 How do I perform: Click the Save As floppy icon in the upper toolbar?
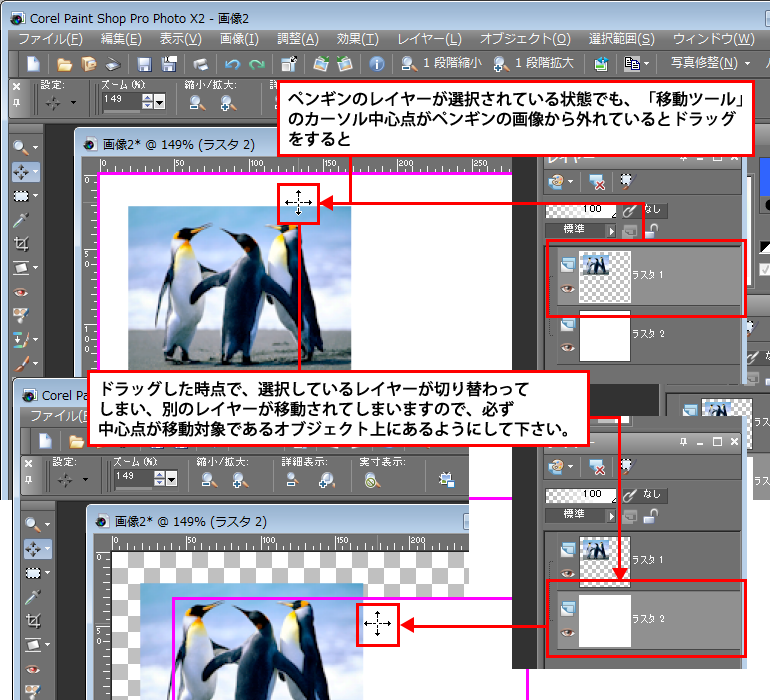coord(169,64)
